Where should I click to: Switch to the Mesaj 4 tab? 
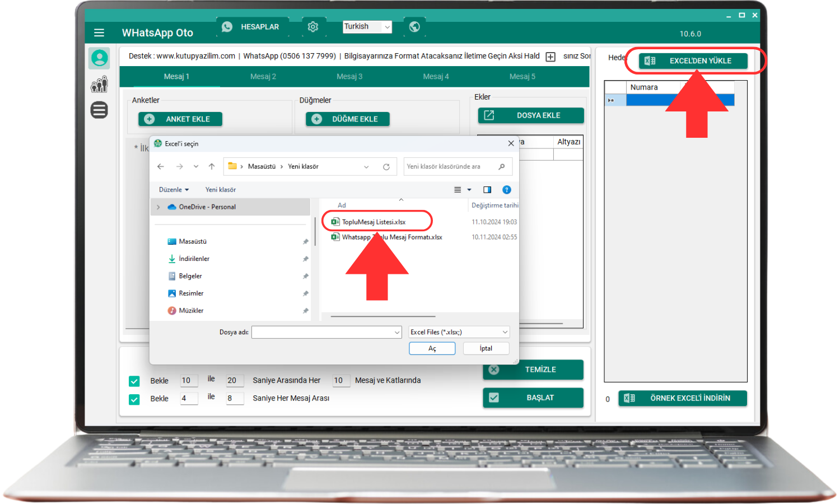pos(436,76)
